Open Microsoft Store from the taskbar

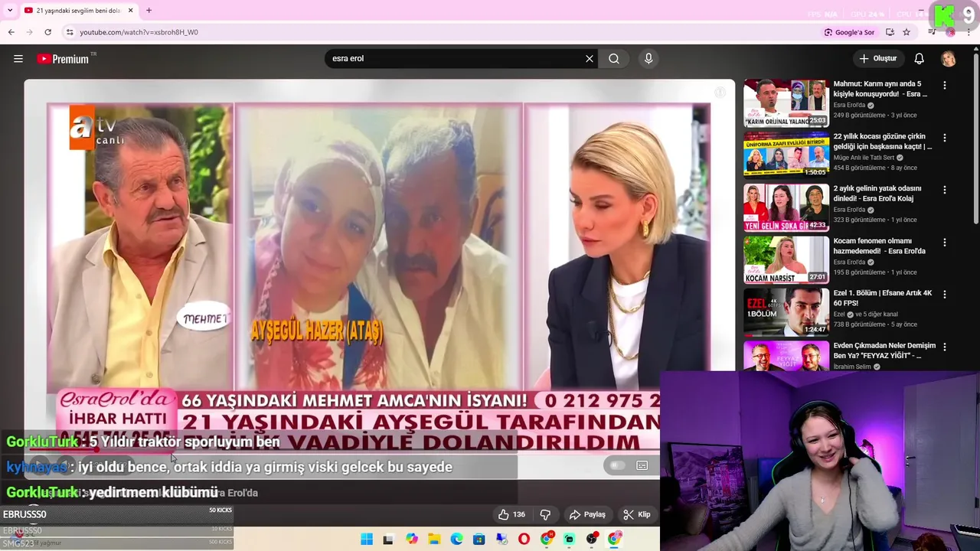(479, 540)
